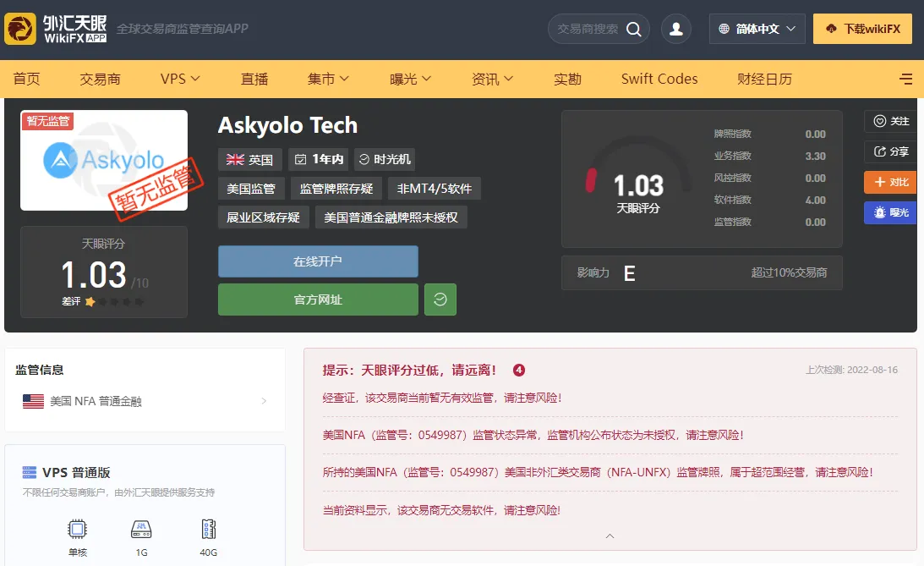Click the VPS server stack icon

click(x=30, y=472)
